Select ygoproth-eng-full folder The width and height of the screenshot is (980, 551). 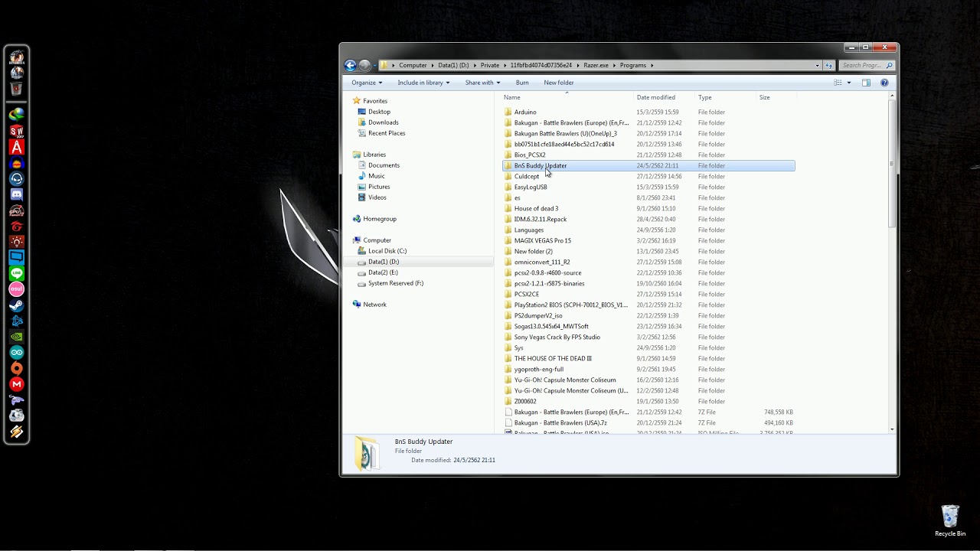click(648, 369)
